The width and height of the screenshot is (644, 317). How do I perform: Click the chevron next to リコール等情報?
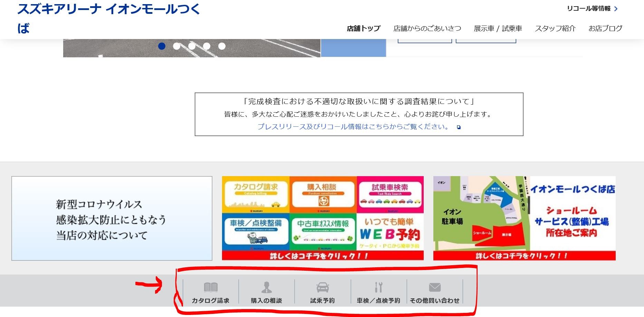click(616, 9)
